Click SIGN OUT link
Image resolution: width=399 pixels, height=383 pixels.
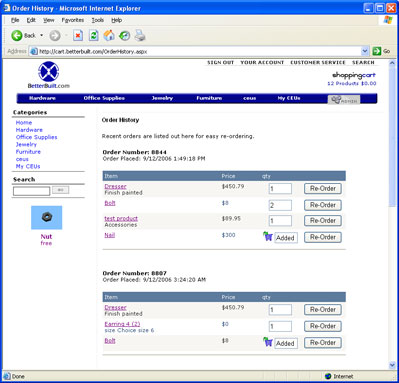click(221, 63)
